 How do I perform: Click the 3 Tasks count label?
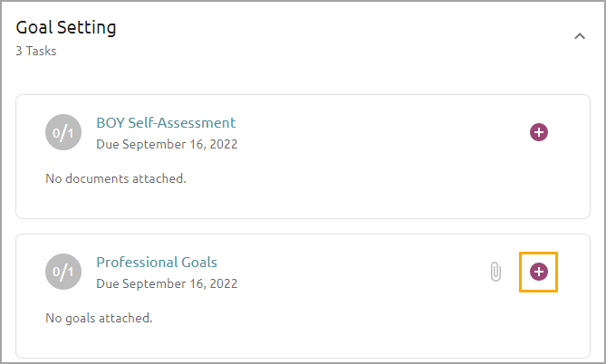36,52
